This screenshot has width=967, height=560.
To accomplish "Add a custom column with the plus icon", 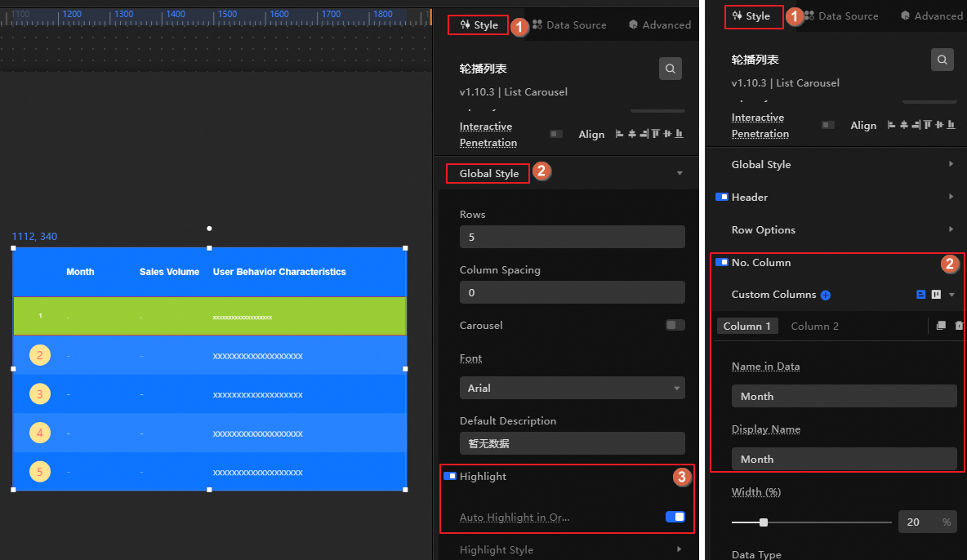I will [x=826, y=296].
